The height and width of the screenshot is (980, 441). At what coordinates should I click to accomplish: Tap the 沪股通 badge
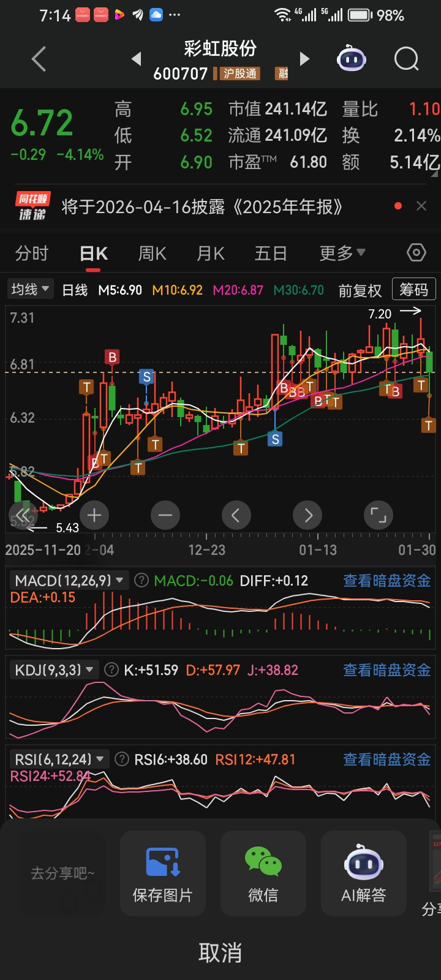tap(239, 74)
